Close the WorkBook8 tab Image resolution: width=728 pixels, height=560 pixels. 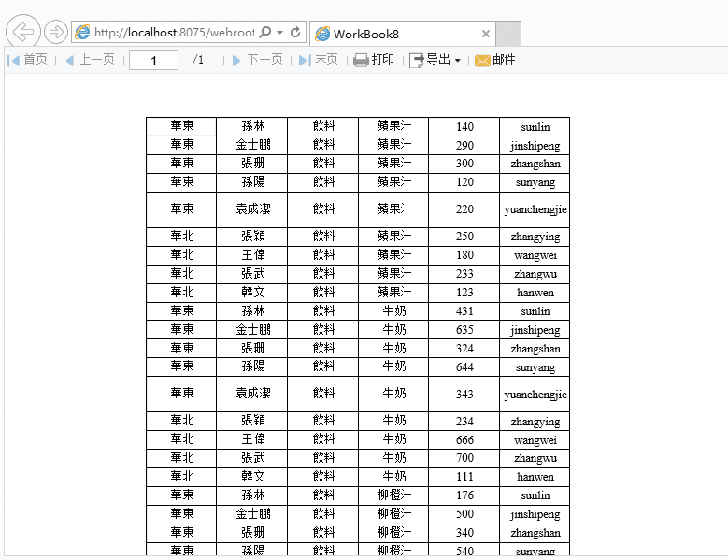[486, 34]
